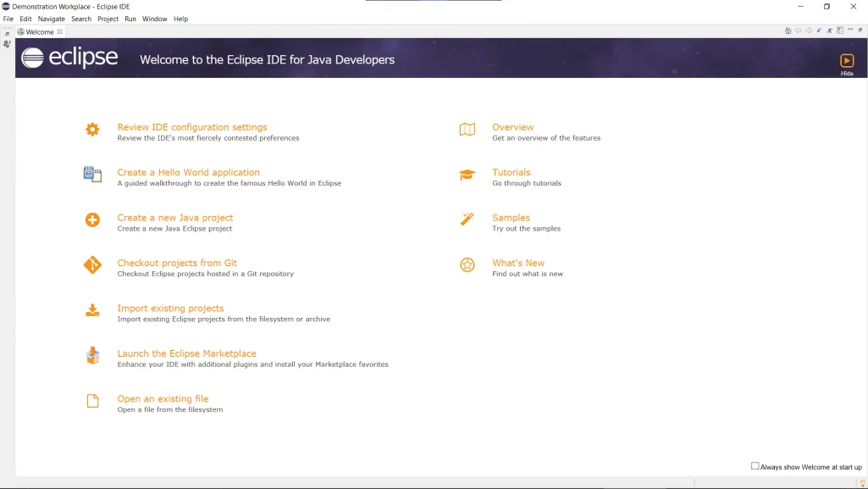Click the Eclipse logo in the banner
This screenshot has width=868, height=489.
tap(69, 58)
